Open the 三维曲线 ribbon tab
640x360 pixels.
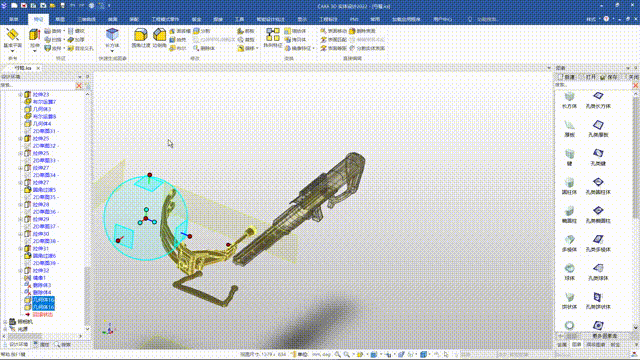click(x=86, y=19)
